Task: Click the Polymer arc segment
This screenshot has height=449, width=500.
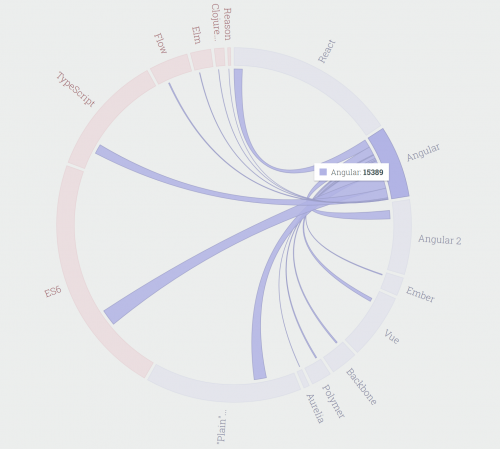Action: pos(317,371)
